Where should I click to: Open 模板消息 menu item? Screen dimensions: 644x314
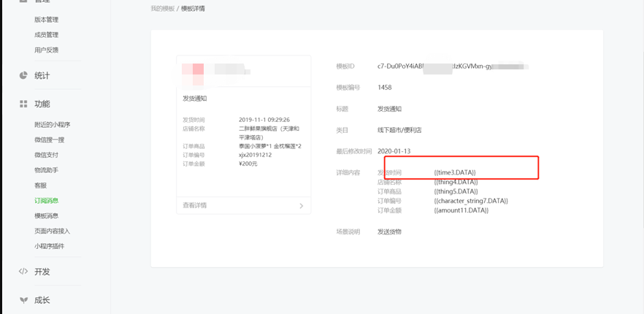coord(47,215)
